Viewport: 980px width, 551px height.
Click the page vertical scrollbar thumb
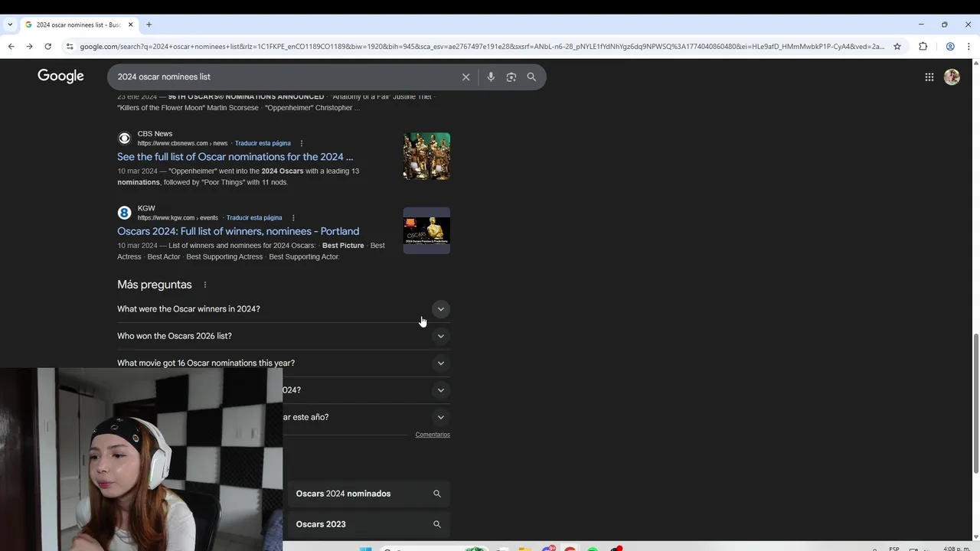(x=975, y=403)
